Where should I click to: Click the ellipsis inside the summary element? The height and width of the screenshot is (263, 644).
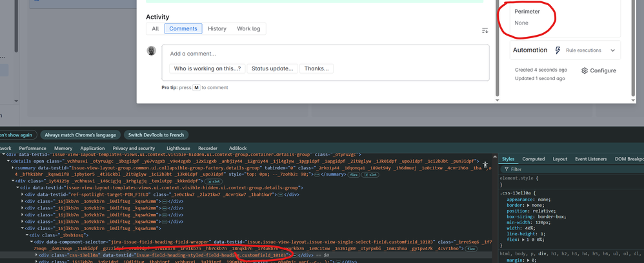click(x=318, y=174)
